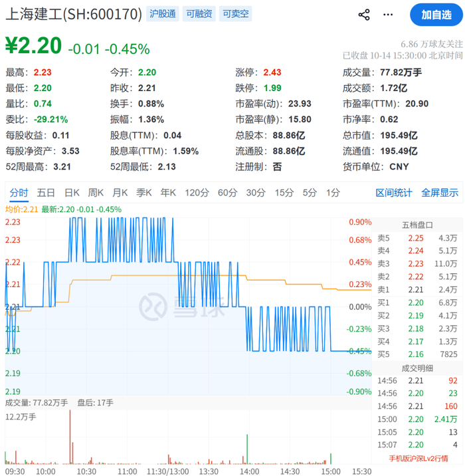Click the 买2 order row at 2.19
The height and width of the screenshot is (476, 465).
click(417, 316)
